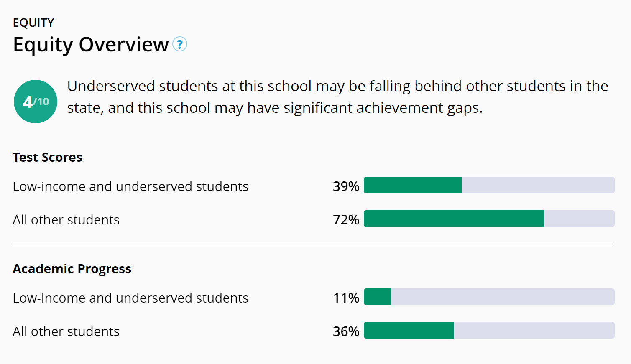Click All other students under Academic Progress
The width and height of the screenshot is (631, 364).
click(x=66, y=331)
